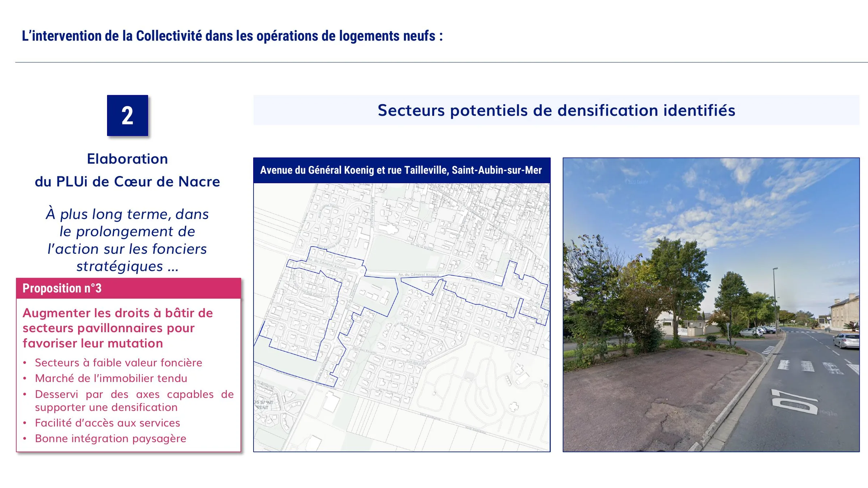Click the slide title about logements neufs
This screenshot has height=488, width=868.
232,36
